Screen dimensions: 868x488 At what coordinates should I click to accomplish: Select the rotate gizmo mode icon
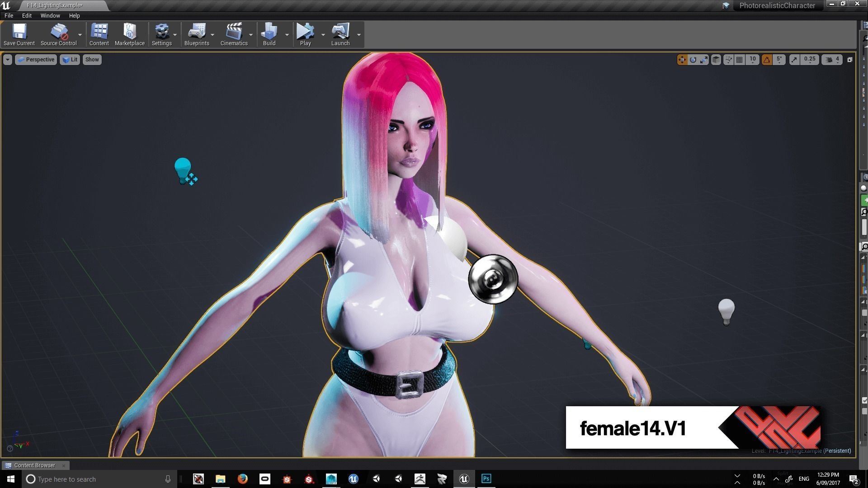click(693, 60)
